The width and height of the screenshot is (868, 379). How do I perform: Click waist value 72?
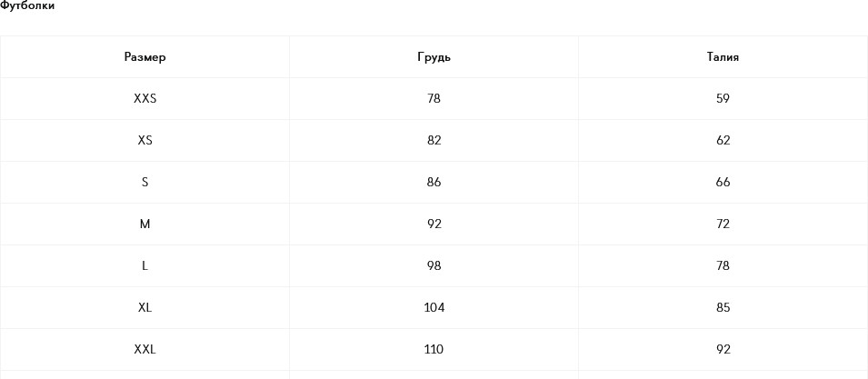pos(723,224)
